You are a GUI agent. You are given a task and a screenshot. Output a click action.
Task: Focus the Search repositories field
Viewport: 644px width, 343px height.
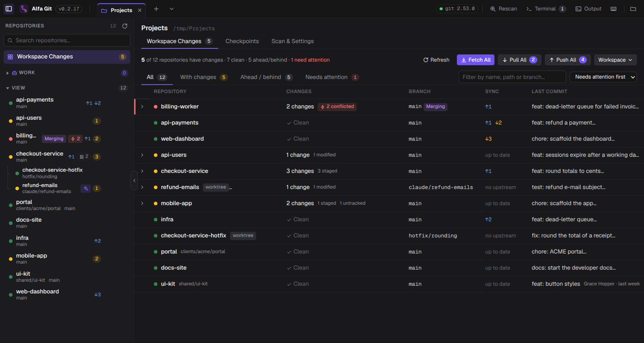pos(67,40)
